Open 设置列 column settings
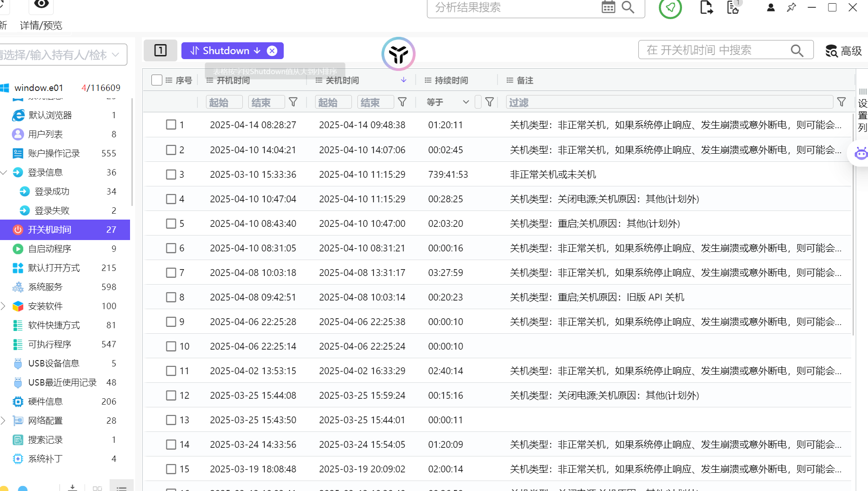868x491 pixels. coord(863,110)
